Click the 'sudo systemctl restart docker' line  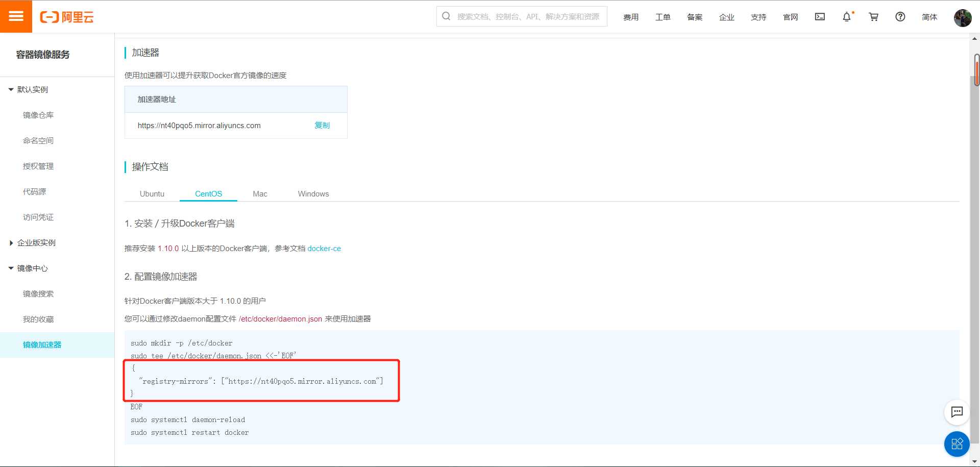189,432
